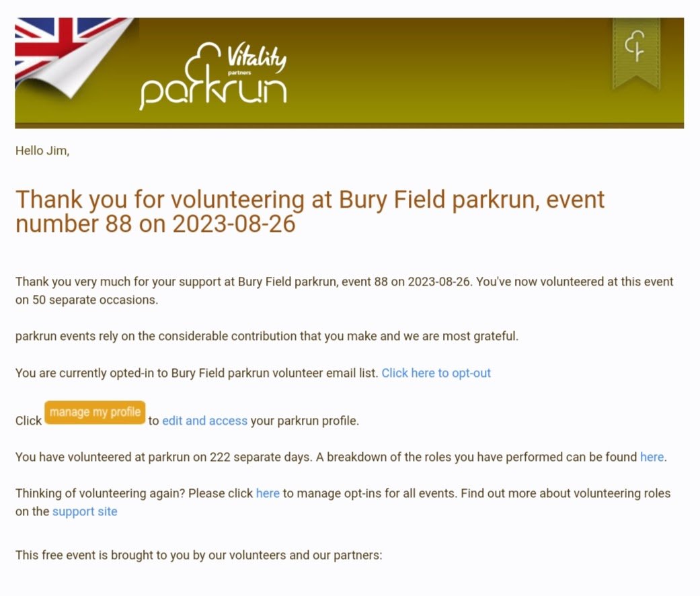Click the 'This free event is brought' line

[x=198, y=555]
